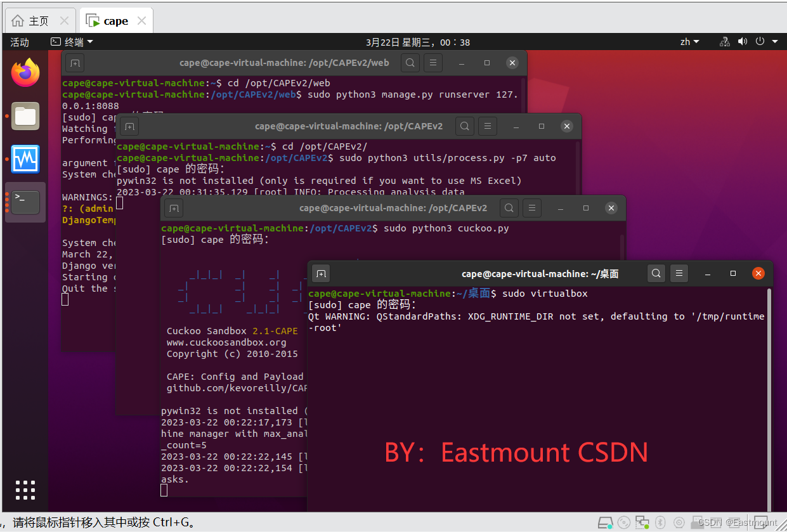The width and height of the screenshot is (787, 532).
Task: Open hamburger menu in the cuckoo.py terminal
Action: [531, 208]
